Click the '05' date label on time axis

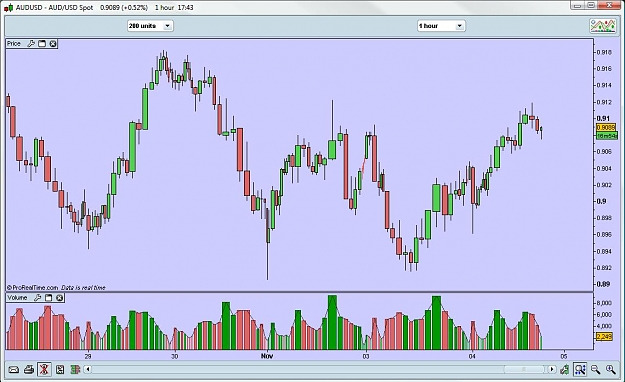(564, 356)
